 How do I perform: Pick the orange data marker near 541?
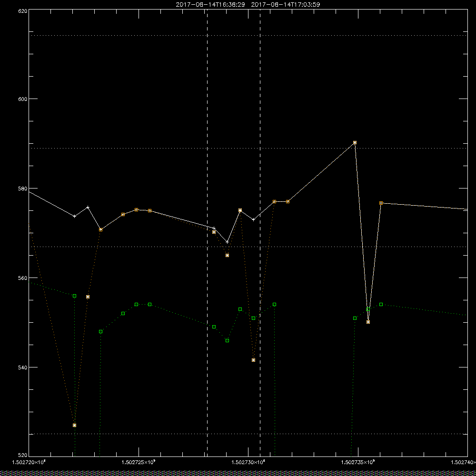point(254,360)
